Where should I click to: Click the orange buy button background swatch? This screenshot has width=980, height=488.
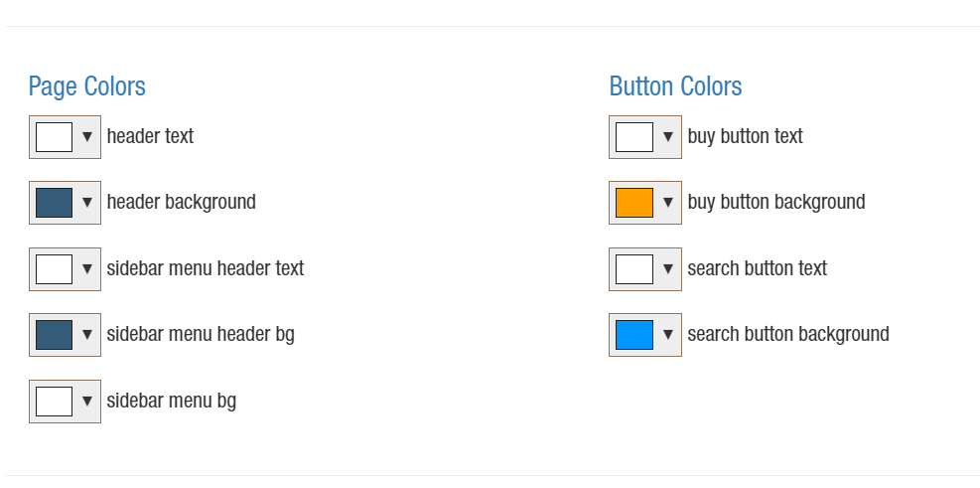pyautogui.click(x=633, y=203)
